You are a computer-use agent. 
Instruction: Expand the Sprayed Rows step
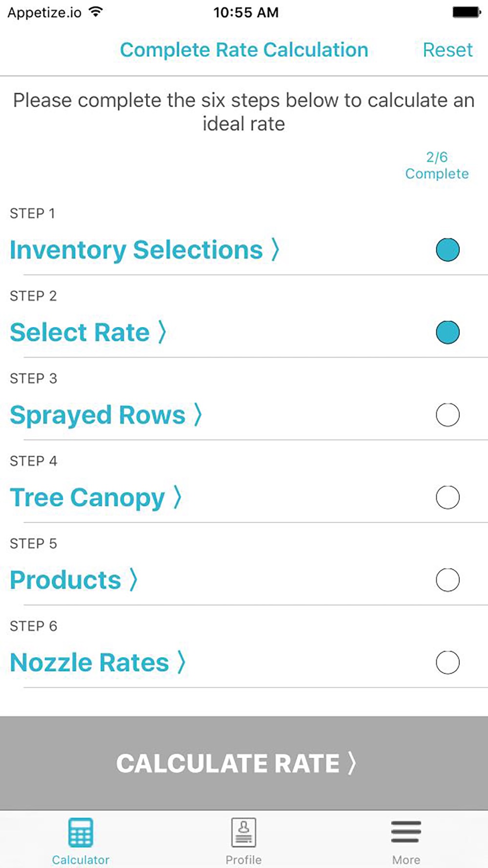pyautogui.click(x=105, y=415)
